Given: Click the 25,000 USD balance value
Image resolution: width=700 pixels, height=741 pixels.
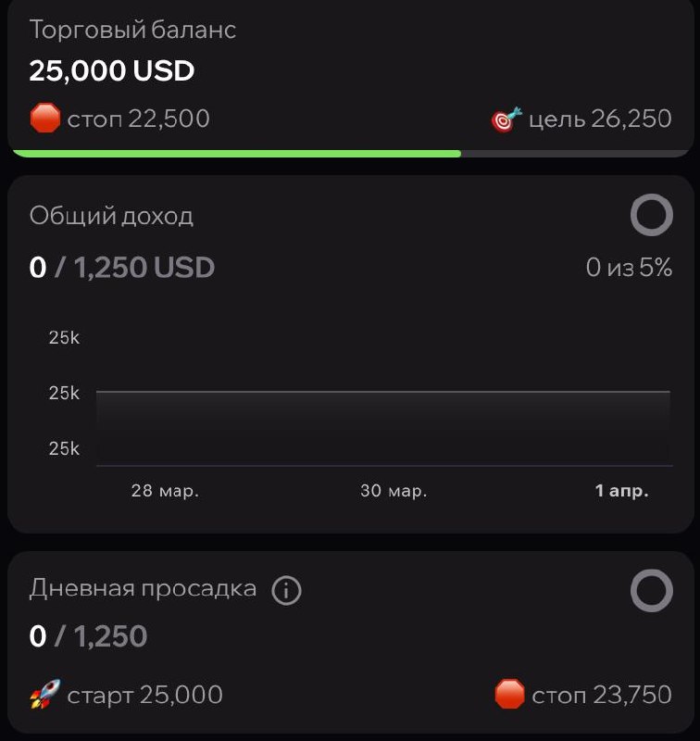Looking at the screenshot, I should (x=112, y=70).
